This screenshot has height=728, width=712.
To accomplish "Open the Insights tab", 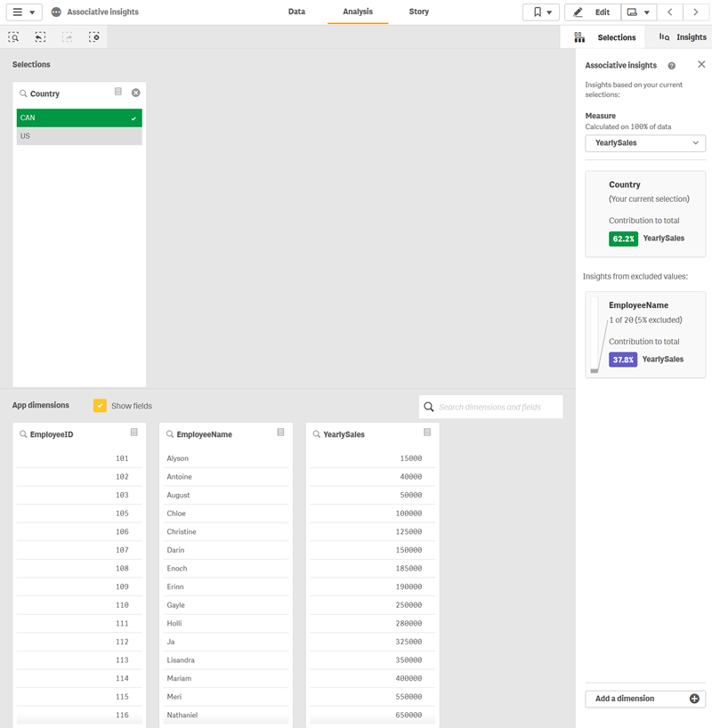I will (x=683, y=37).
